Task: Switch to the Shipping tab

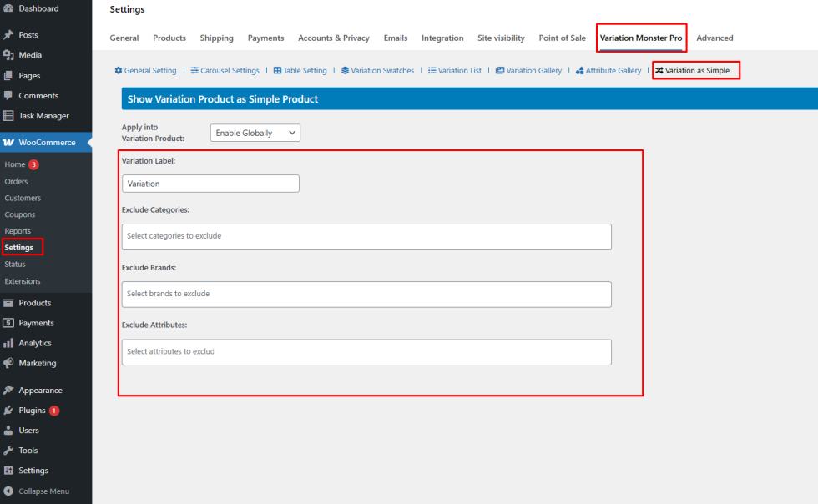Action: click(216, 38)
